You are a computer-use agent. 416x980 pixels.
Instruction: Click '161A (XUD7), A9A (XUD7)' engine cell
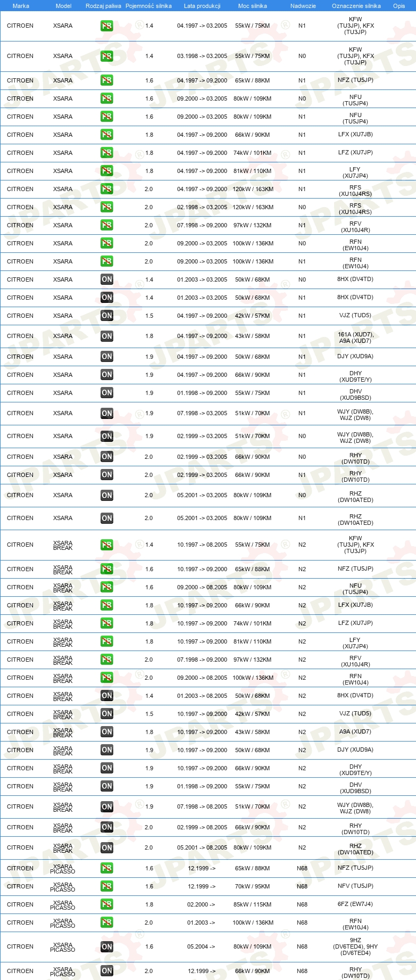tap(355, 338)
